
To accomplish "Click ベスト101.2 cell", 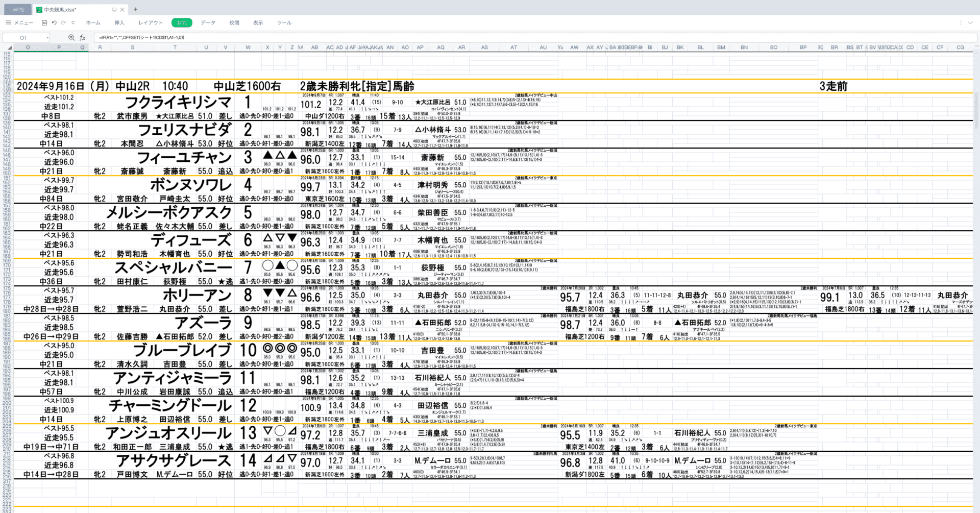I will [59, 97].
